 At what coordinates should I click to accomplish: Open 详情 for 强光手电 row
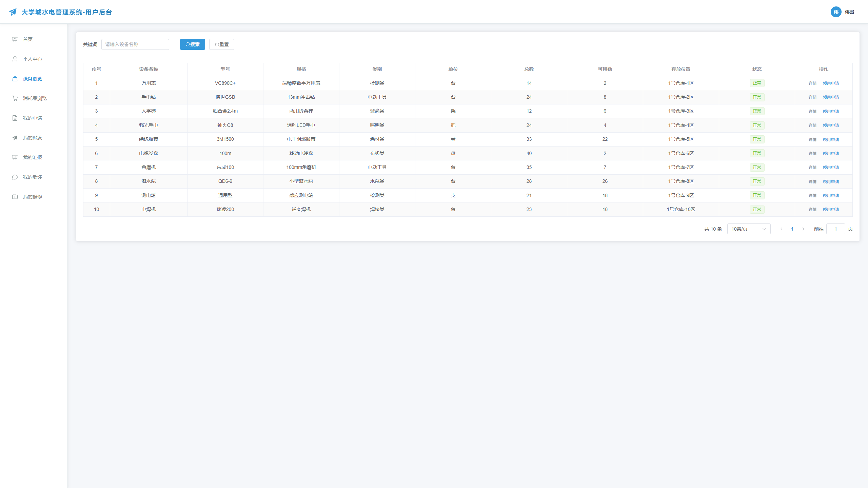(812, 125)
